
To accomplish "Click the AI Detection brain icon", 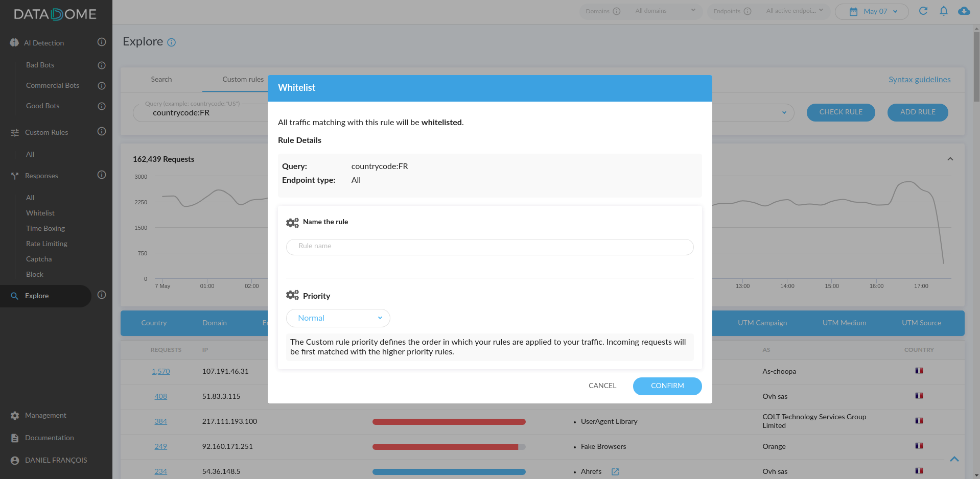I will pyautogui.click(x=14, y=43).
